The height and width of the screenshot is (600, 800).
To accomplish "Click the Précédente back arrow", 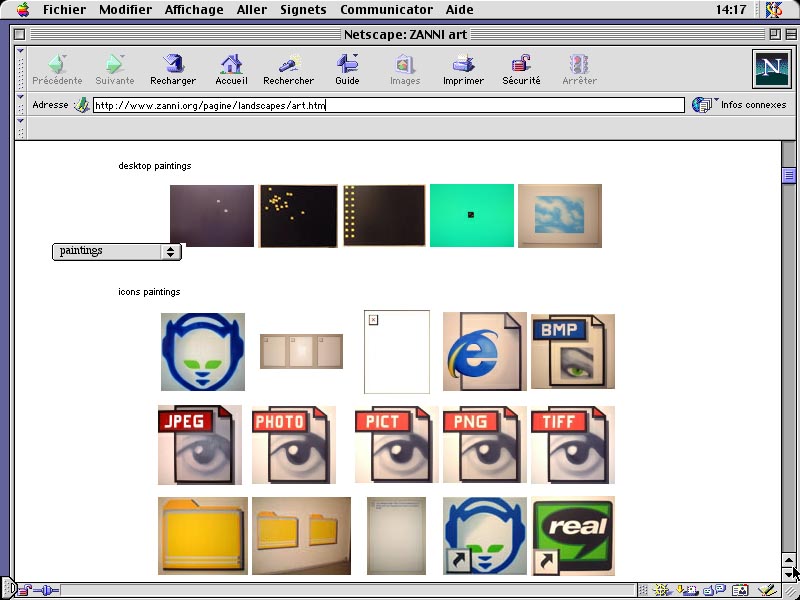I will (57, 68).
